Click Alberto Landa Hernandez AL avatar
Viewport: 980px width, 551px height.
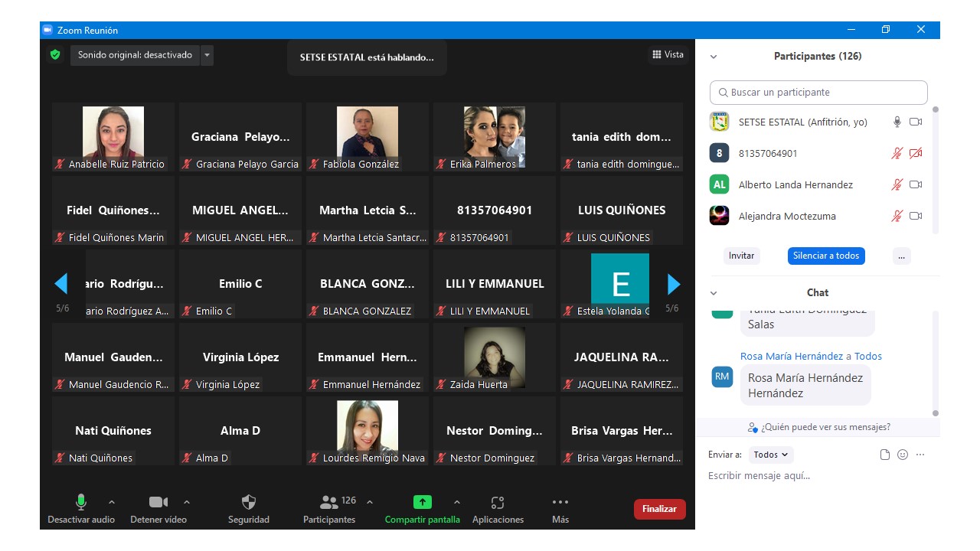coord(719,184)
